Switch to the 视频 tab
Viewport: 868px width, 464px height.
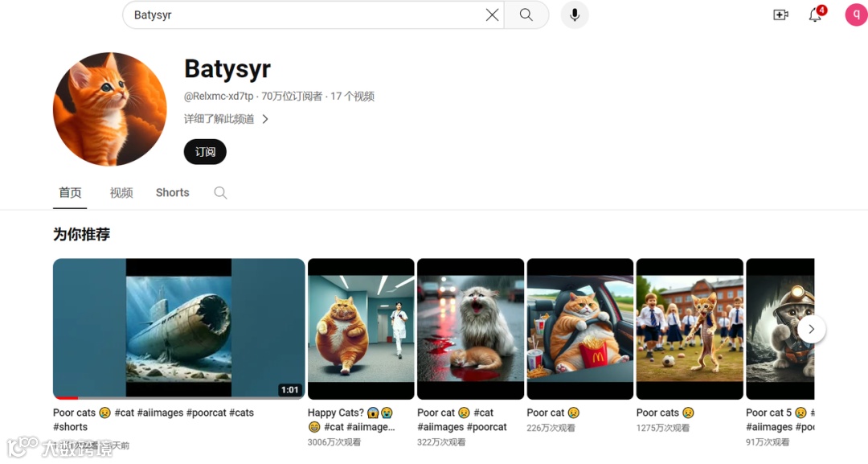121,193
